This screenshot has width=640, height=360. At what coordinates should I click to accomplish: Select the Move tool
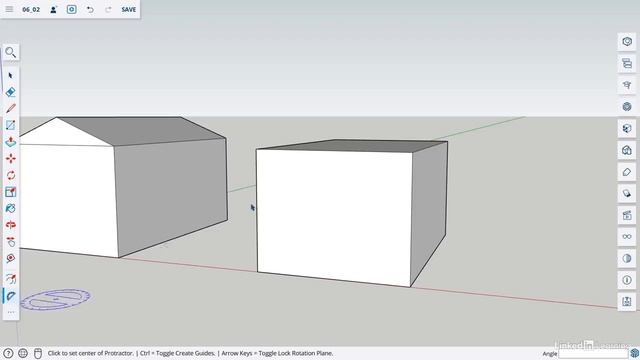pos(11,158)
